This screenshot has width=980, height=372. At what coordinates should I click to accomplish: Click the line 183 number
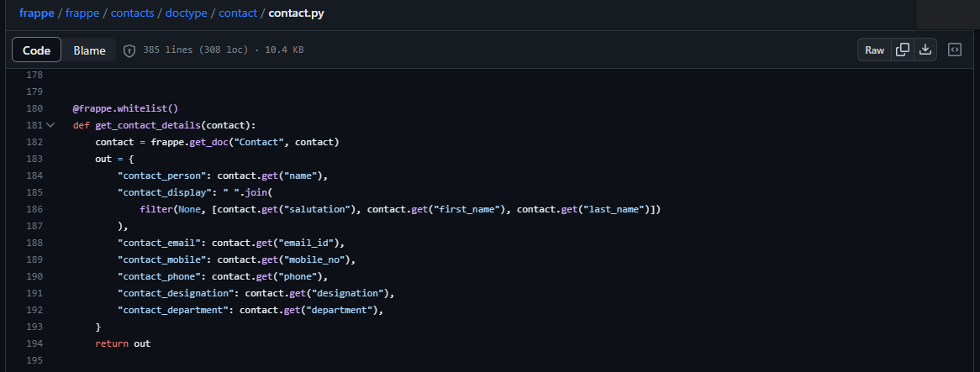pyautogui.click(x=34, y=160)
